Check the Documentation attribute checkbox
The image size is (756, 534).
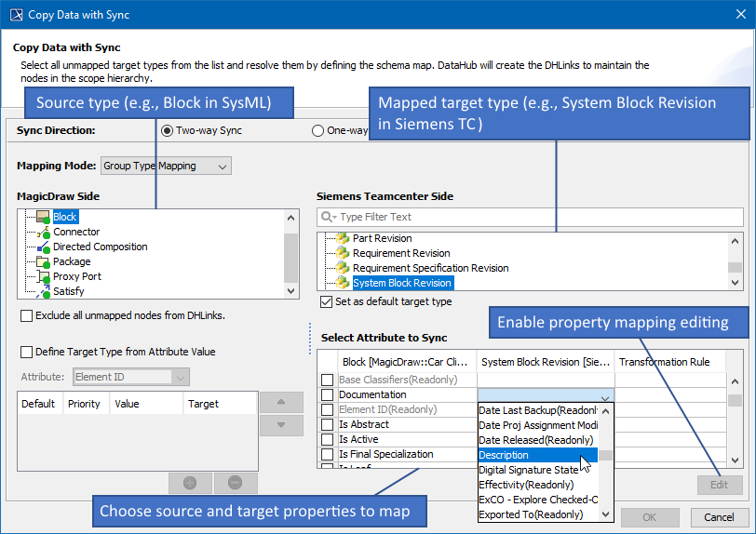328,394
